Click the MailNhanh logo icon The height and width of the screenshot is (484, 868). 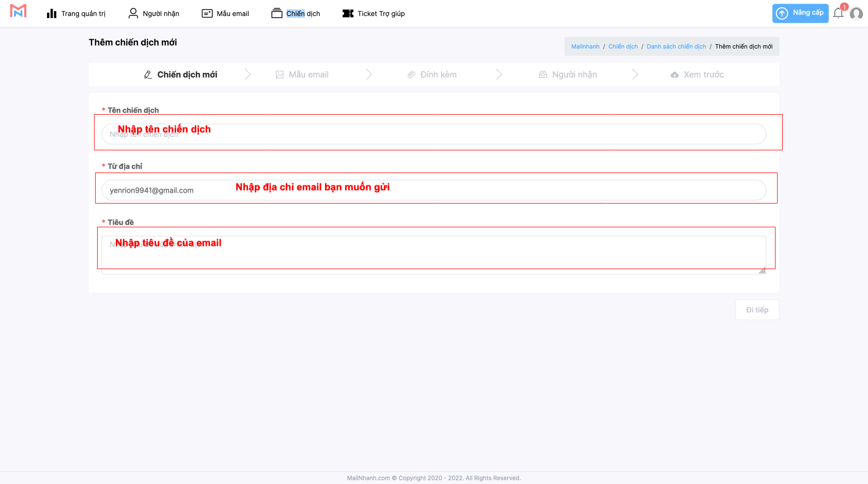[18, 11]
